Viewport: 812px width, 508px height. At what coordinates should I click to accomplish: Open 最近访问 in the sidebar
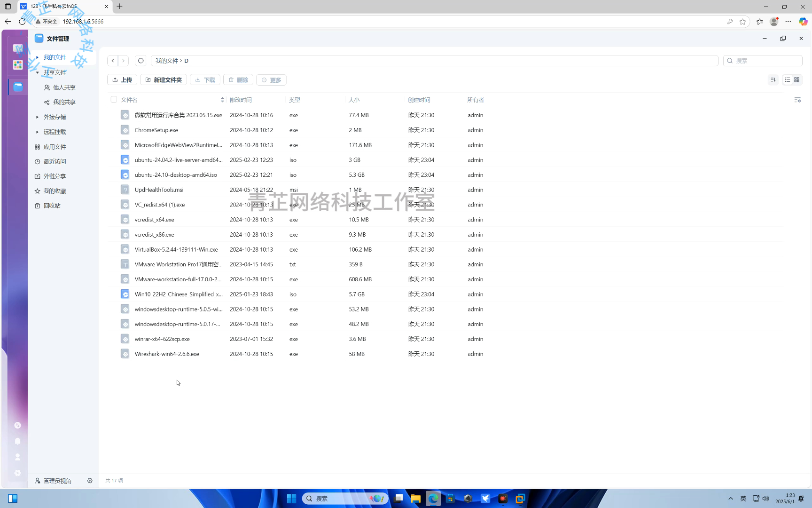click(55, 162)
